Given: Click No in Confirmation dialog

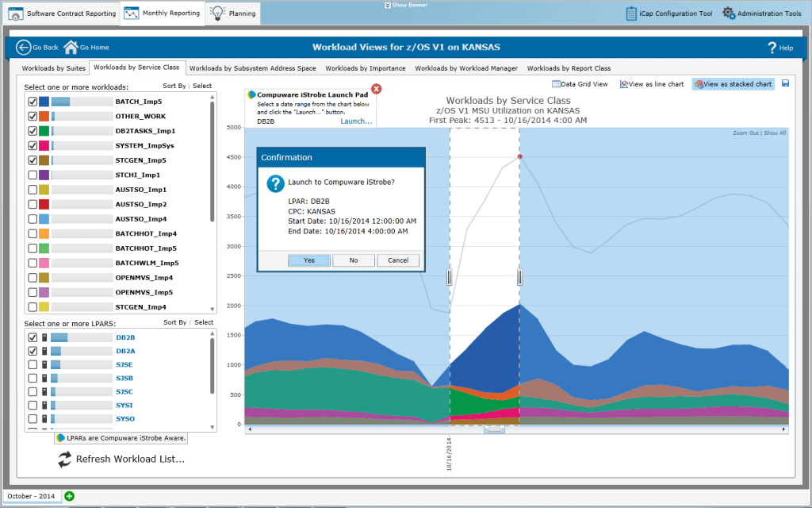Looking at the screenshot, I should [354, 260].
